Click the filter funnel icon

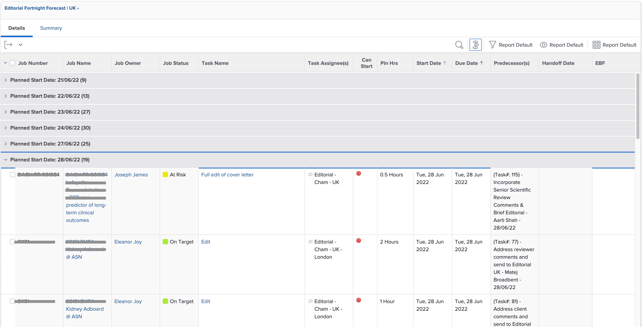[x=492, y=45]
